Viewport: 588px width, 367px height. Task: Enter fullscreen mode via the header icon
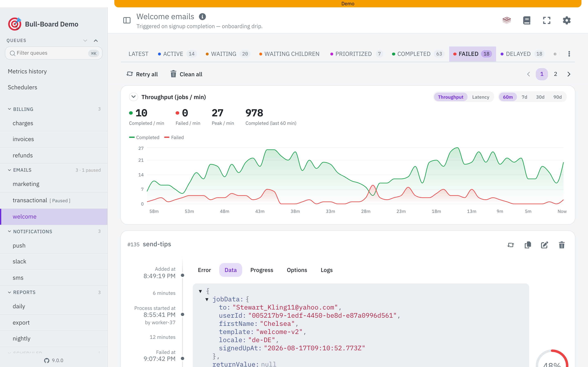tap(547, 20)
